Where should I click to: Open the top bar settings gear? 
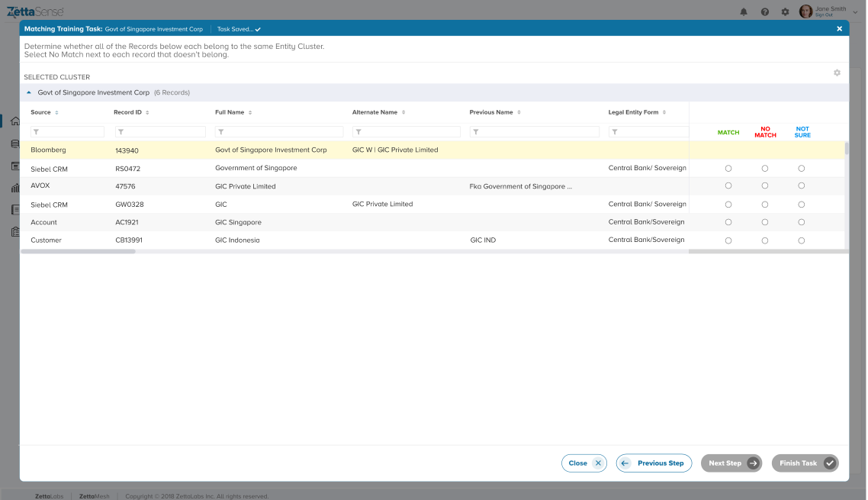click(x=785, y=11)
